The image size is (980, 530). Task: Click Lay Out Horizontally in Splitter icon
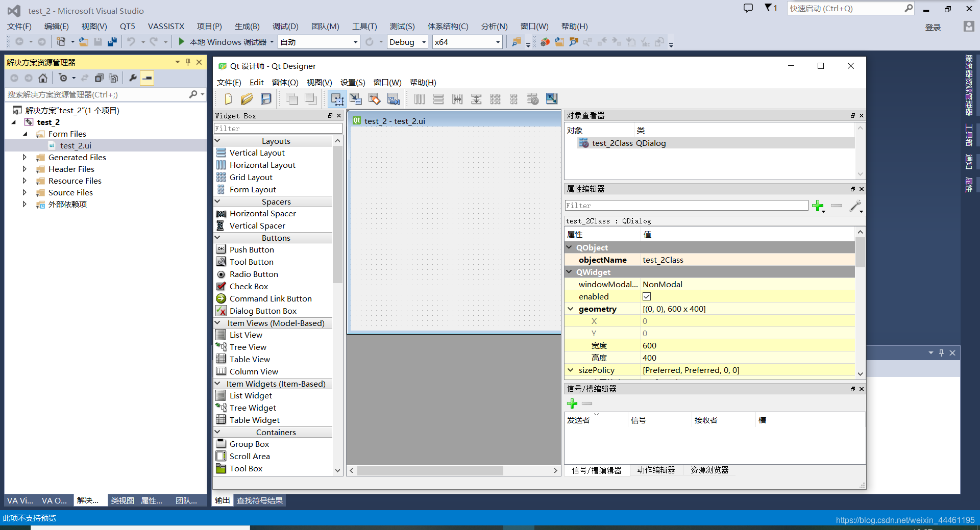(457, 99)
